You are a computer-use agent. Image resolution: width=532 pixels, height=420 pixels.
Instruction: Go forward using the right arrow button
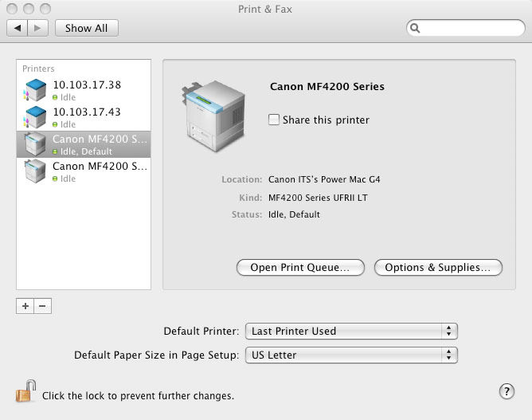pos(38,28)
